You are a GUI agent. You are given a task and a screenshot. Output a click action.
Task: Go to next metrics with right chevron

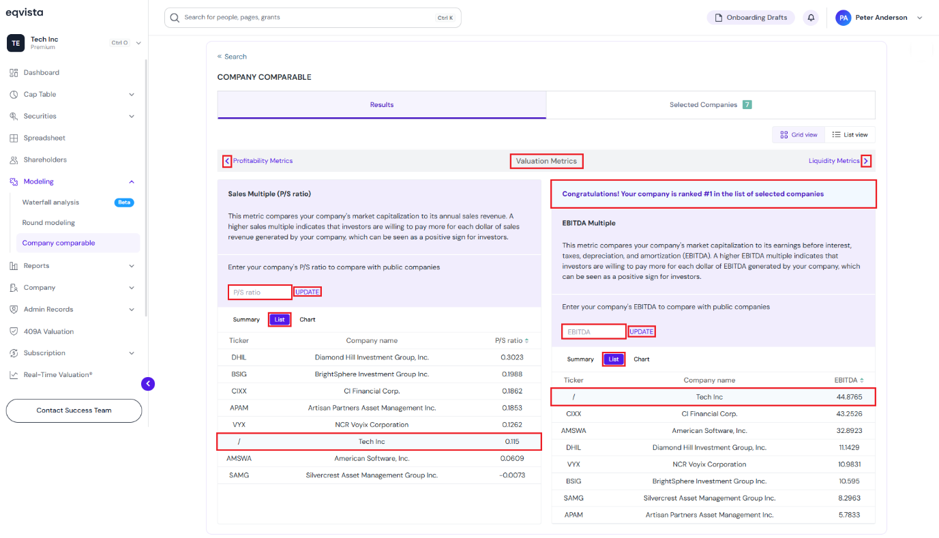pos(866,161)
